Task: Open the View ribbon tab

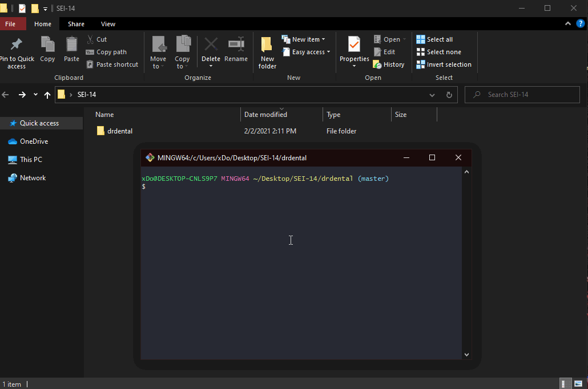Action: point(108,24)
